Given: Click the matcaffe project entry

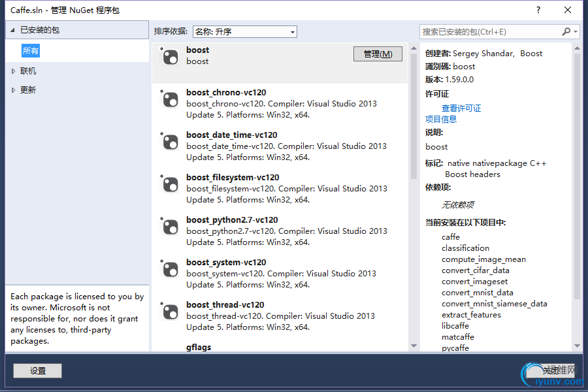Looking at the screenshot, I should tap(457, 337).
